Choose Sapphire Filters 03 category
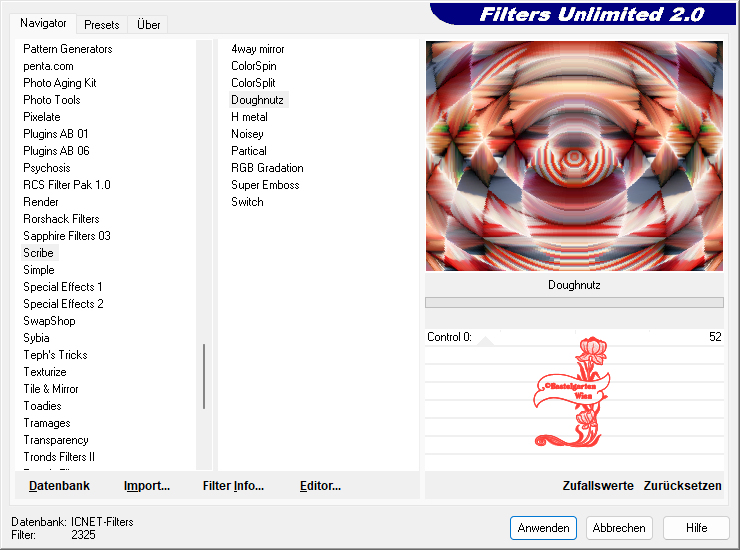 point(67,236)
